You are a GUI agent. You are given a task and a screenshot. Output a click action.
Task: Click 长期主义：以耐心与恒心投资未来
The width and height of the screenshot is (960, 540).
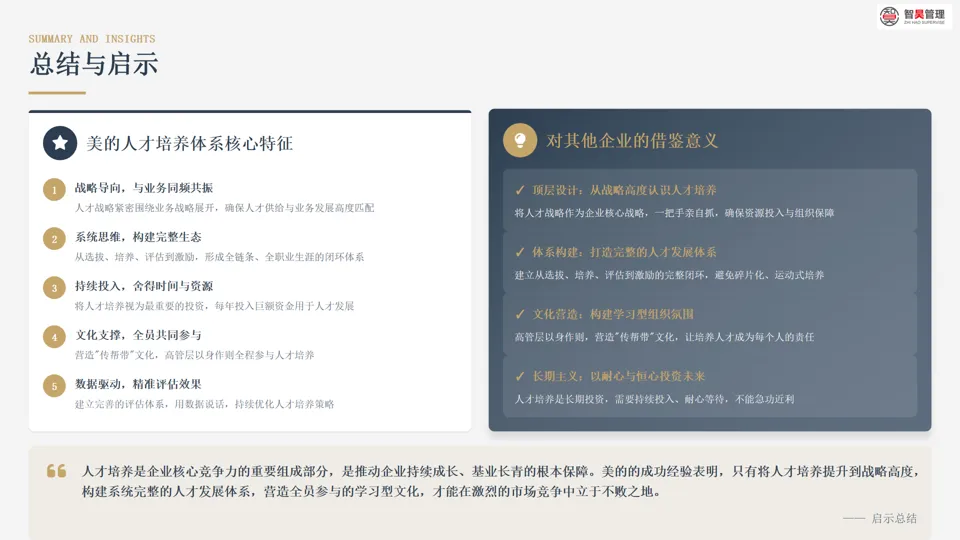(x=618, y=376)
